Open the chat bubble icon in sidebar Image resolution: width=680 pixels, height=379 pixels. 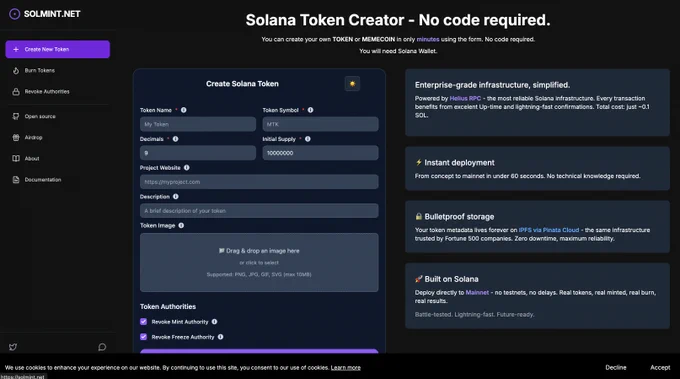(102, 347)
